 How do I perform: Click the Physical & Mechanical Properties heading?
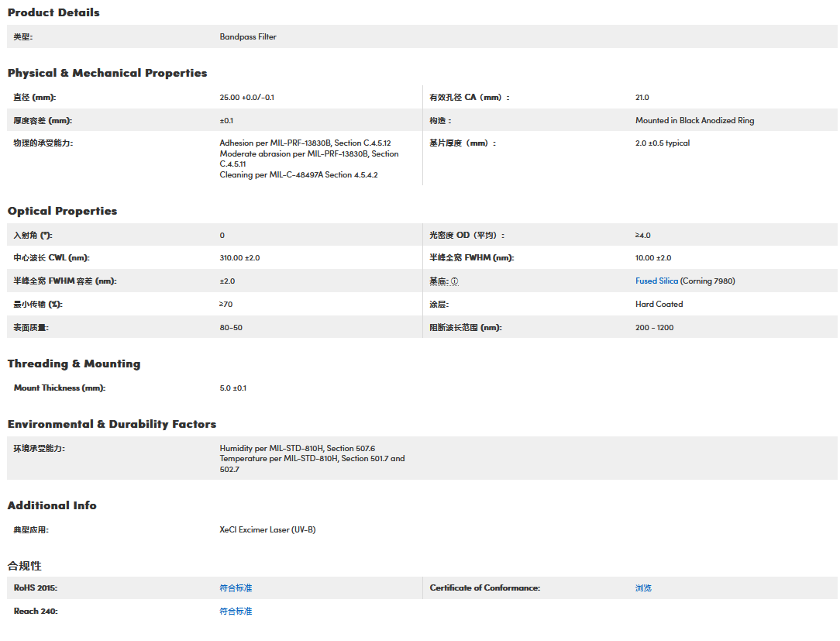[x=107, y=73]
